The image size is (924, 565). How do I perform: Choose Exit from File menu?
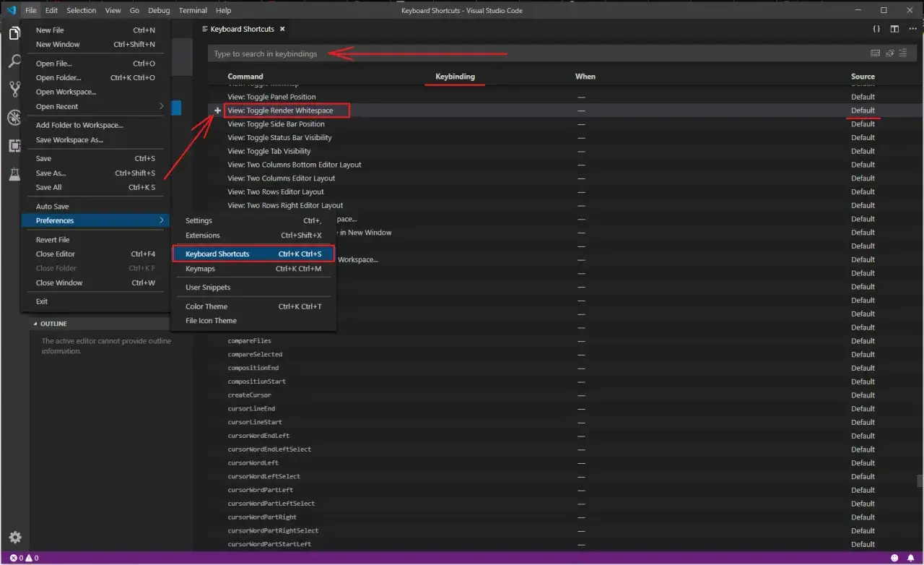coord(95,301)
